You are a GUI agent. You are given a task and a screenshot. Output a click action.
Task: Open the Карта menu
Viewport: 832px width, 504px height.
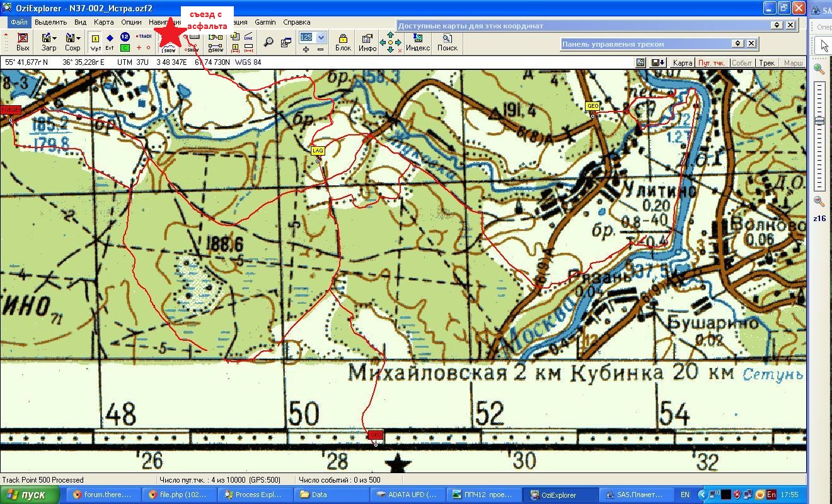103,22
